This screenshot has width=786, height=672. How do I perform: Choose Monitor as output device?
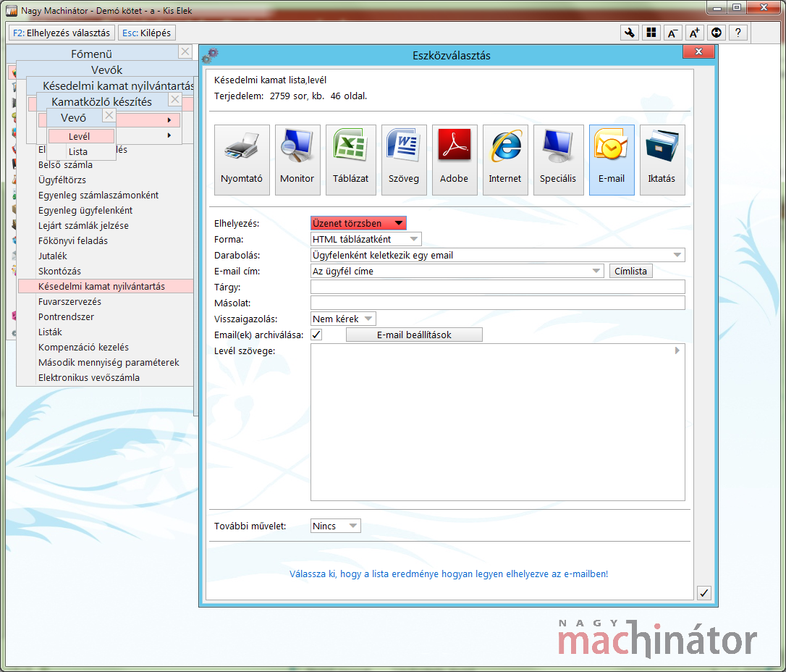pyautogui.click(x=297, y=159)
